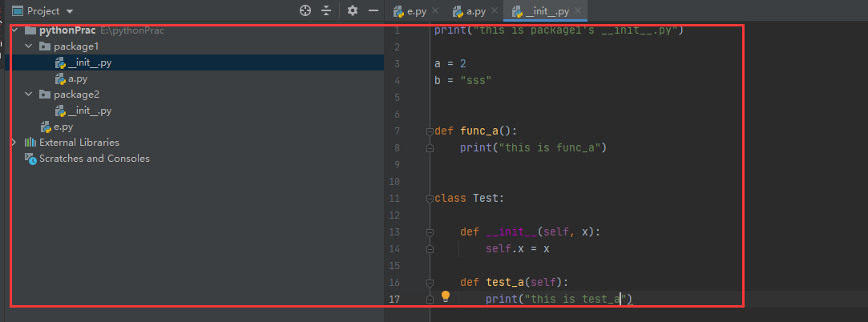The image size is (868, 322).
Task: Click the Python icon beside e.py in tree
Action: tap(46, 127)
